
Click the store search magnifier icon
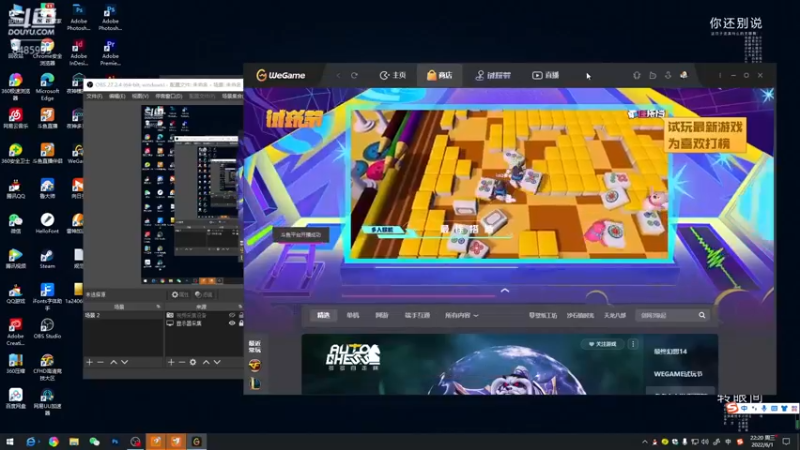702,315
